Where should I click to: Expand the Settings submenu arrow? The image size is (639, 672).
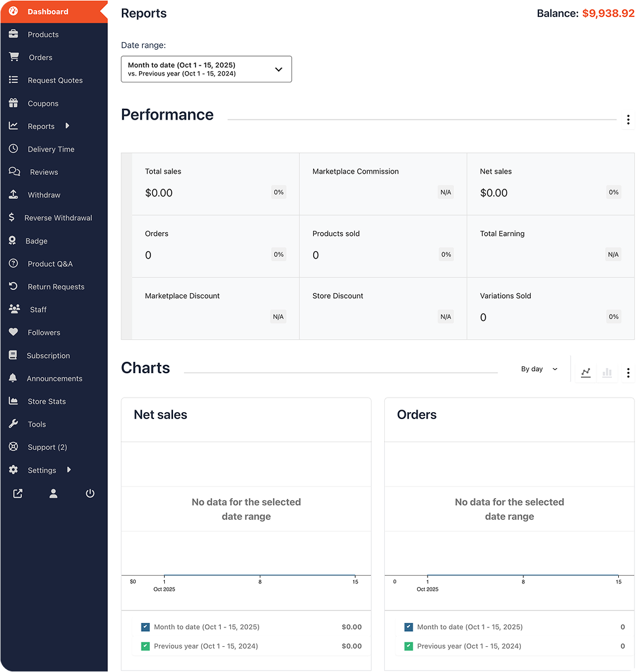click(69, 470)
